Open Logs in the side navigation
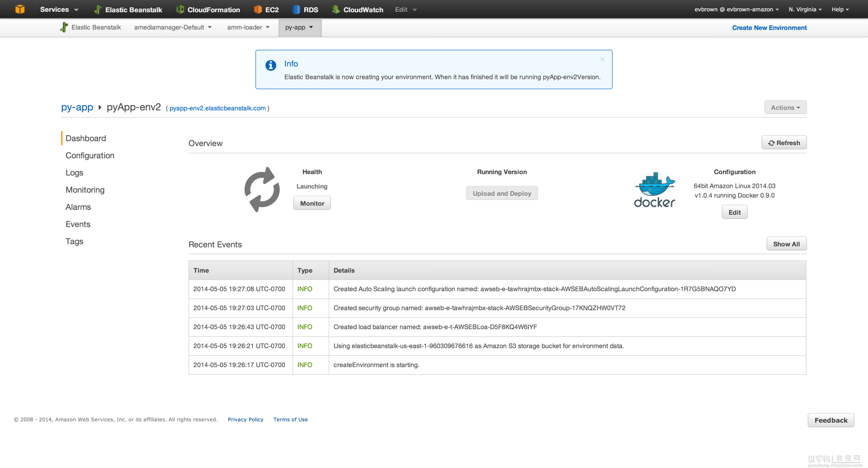The image size is (868, 468). coord(74,173)
